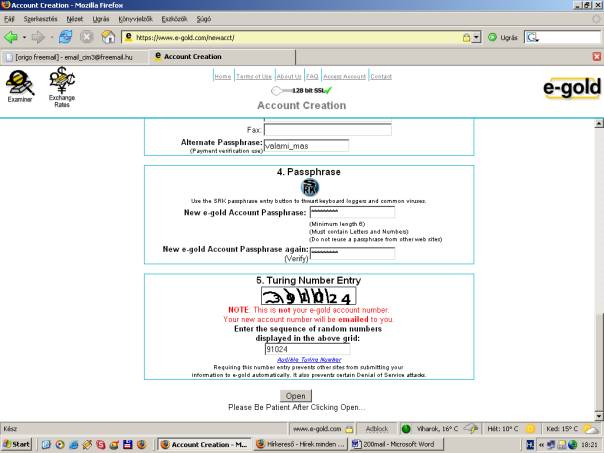Expand the URL bar history dropdown
This screenshot has height=453, width=604.
point(478,38)
